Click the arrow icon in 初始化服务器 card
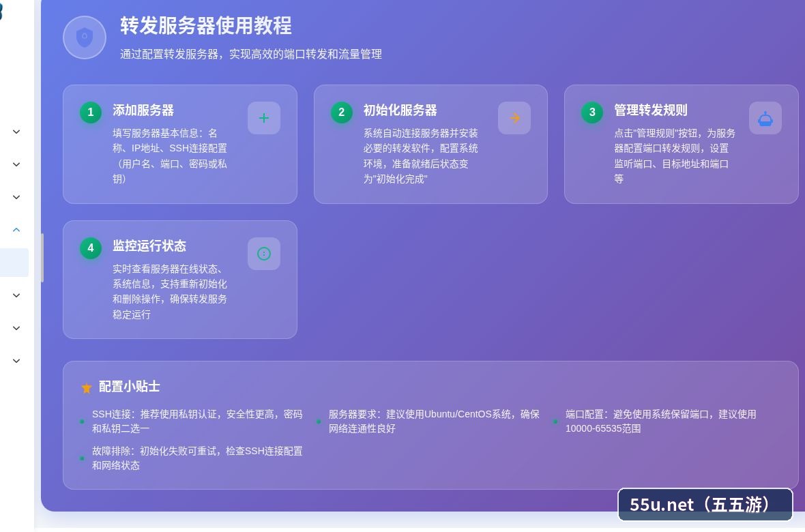This screenshot has width=805, height=532. point(514,118)
